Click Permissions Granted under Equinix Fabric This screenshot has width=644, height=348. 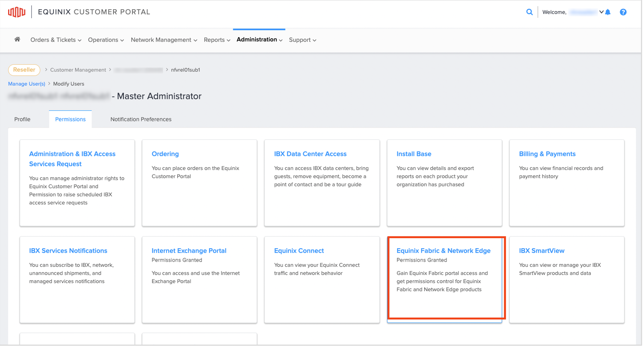tap(422, 260)
